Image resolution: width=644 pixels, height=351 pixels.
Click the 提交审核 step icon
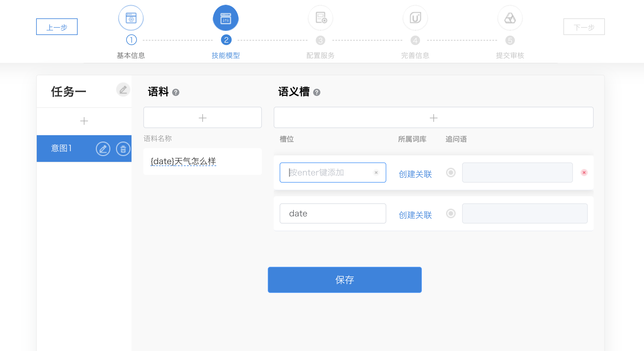(510, 18)
